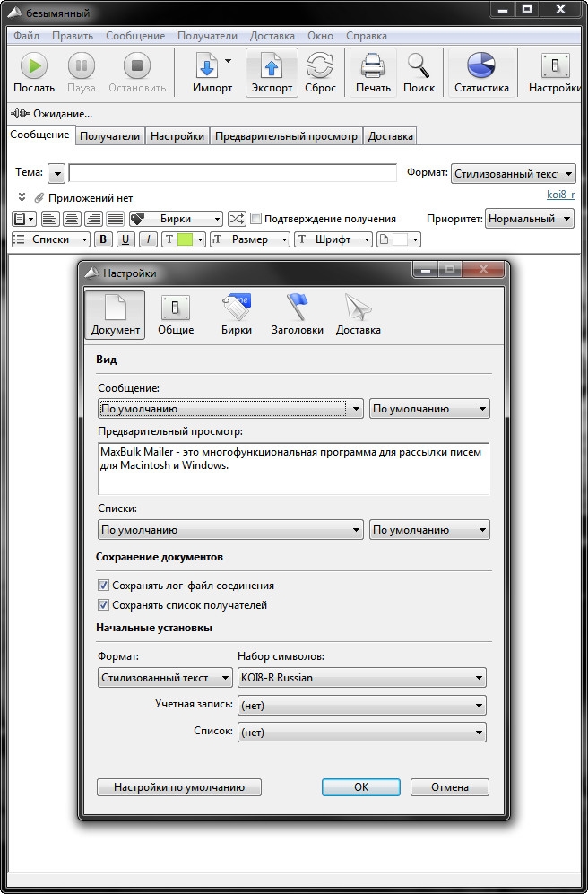
Task: Open the Набор символов KOI8-R Russian dropdown
Action: 361,678
